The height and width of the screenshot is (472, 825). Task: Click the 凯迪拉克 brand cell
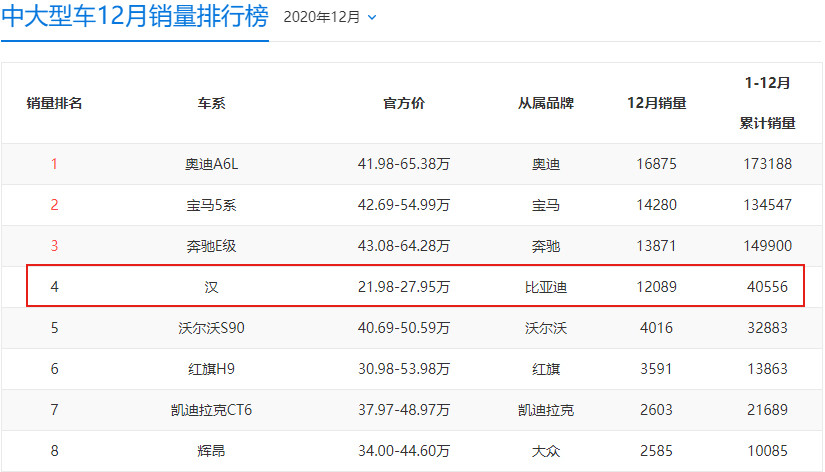[x=546, y=410]
